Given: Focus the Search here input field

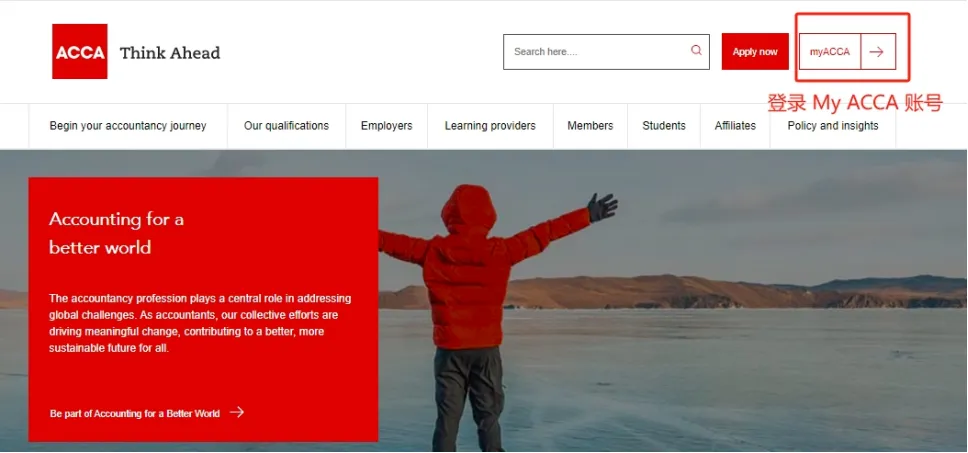Looking at the screenshot, I should (x=606, y=52).
